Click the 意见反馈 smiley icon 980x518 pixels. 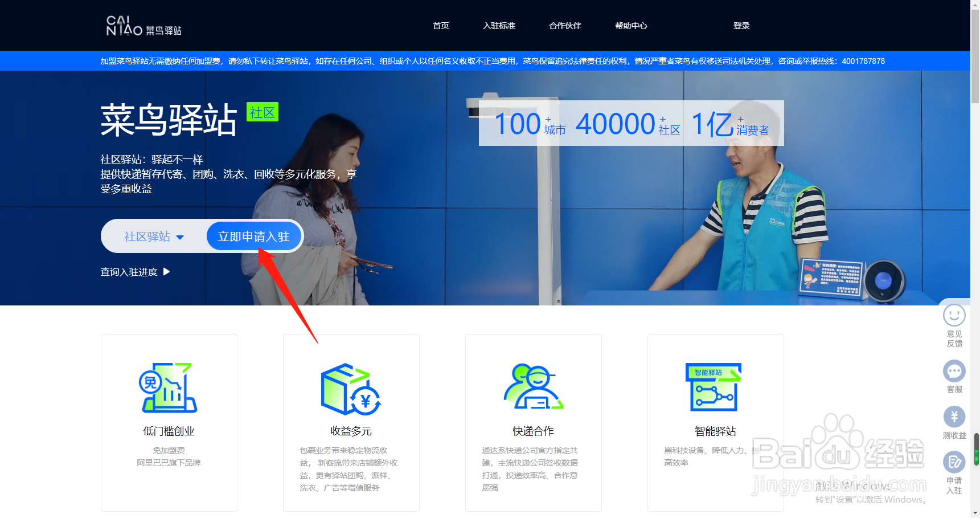pyautogui.click(x=954, y=315)
